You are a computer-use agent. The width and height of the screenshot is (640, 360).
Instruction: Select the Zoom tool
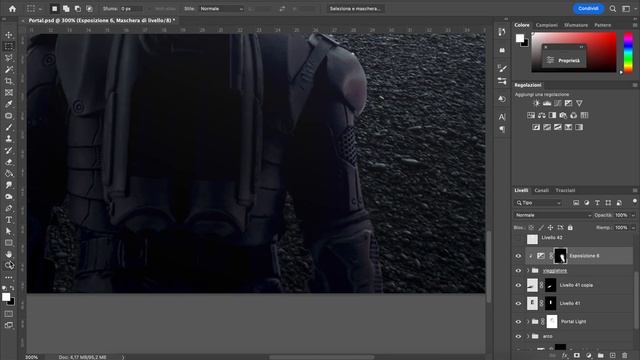pos(9,266)
